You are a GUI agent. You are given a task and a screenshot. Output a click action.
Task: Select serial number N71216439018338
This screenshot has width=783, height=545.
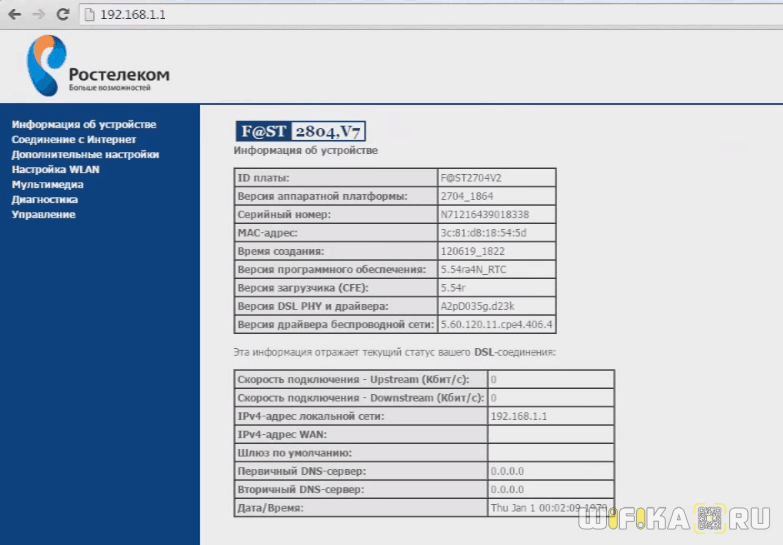click(484, 214)
